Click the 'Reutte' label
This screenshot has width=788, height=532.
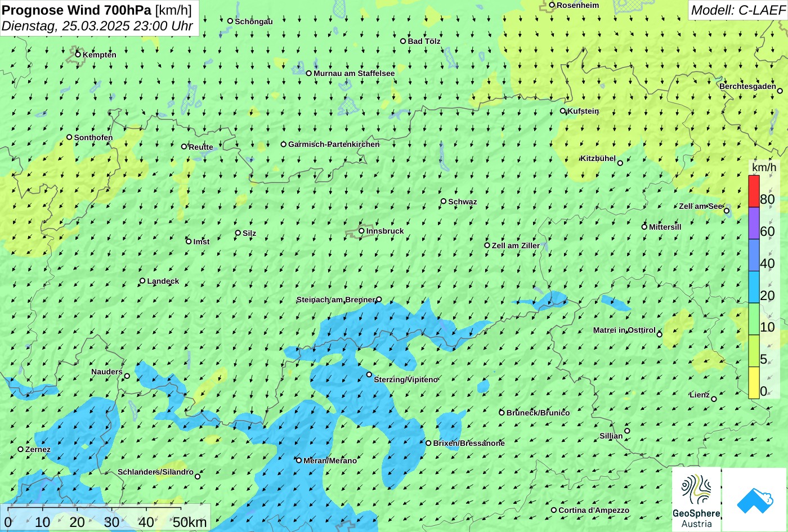click(x=201, y=147)
